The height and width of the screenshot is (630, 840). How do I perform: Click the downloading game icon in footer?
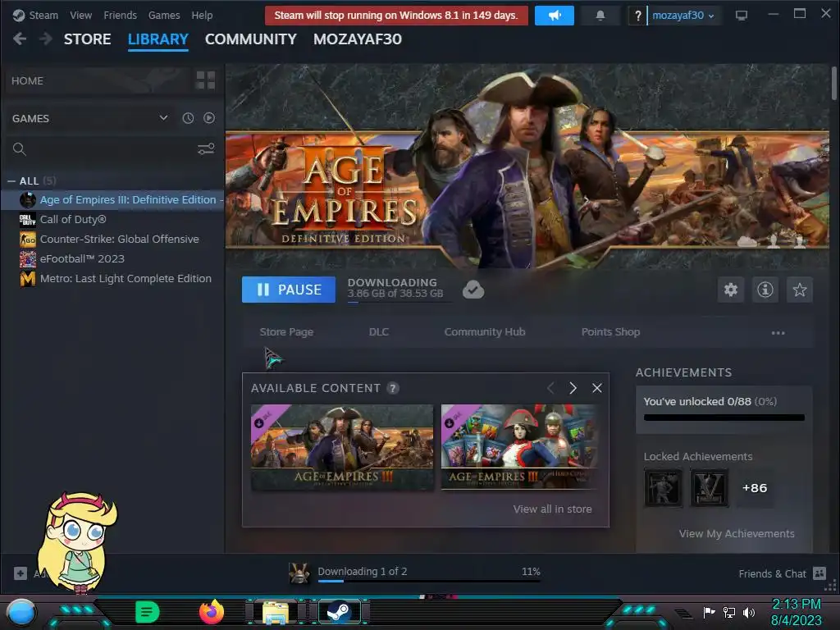(299, 573)
